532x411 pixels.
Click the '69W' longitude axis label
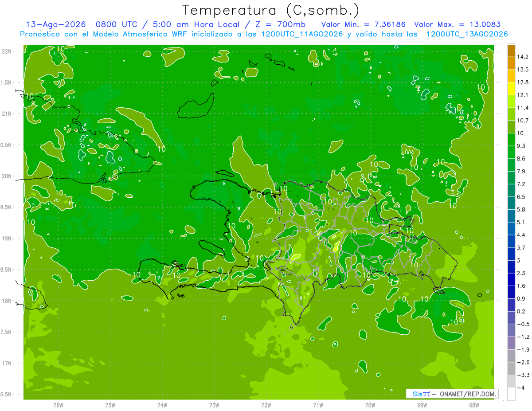pyautogui.click(x=422, y=405)
